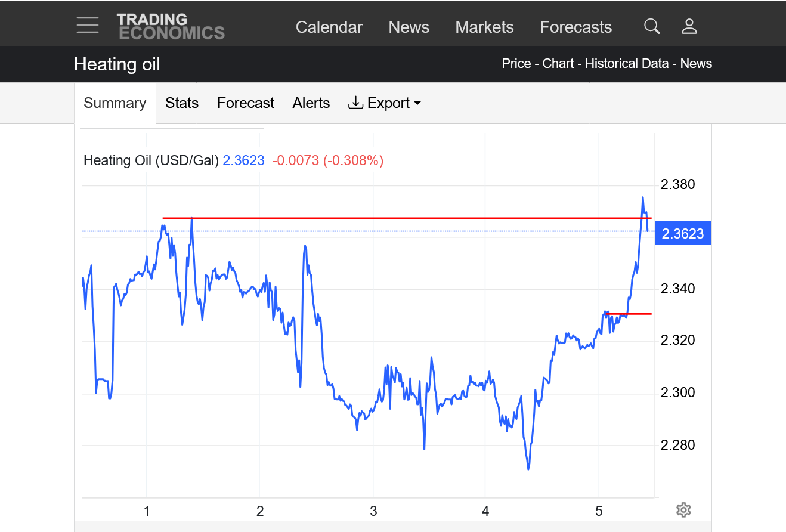This screenshot has height=532, width=786.
Task: Open the user account icon
Action: (689, 27)
